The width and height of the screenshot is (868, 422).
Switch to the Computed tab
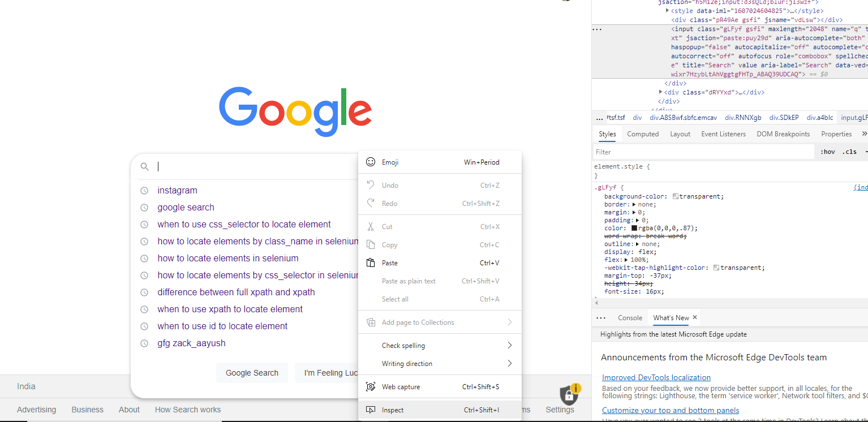[643, 134]
